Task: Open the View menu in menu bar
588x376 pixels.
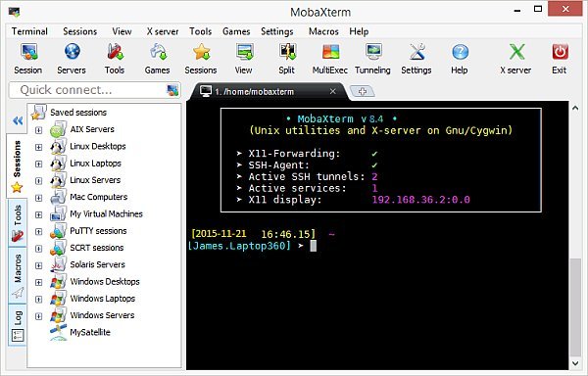Action: pos(122,31)
